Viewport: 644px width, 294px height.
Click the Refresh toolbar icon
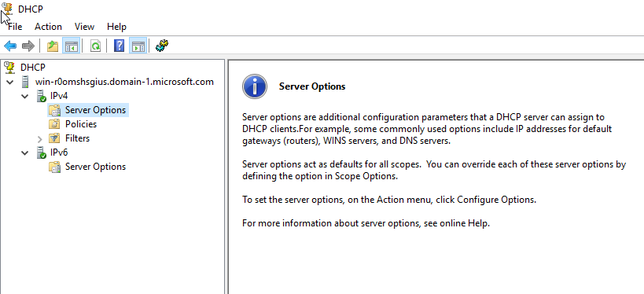pyautogui.click(x=95, y=46)
